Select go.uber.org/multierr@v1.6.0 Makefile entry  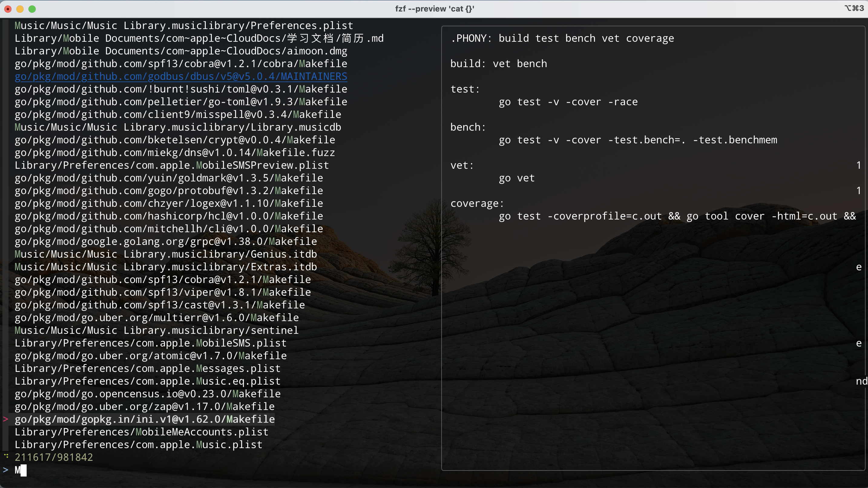click(x=156, y=318)
